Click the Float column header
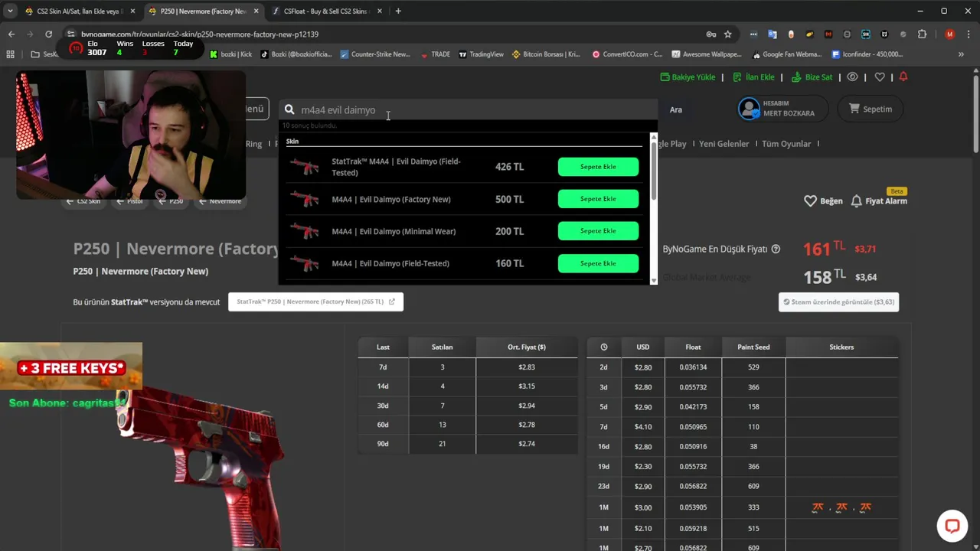 point(693,347)
